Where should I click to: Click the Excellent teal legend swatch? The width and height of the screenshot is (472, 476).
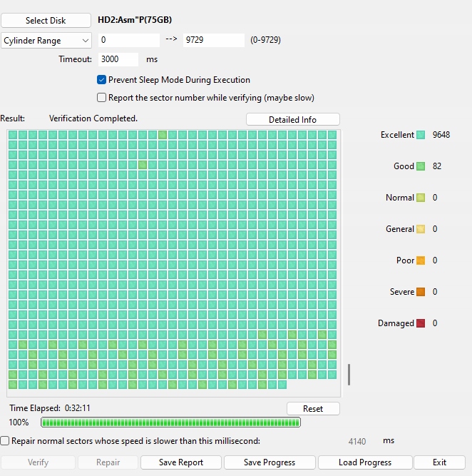pyautogui.click(x=421, y=135)
